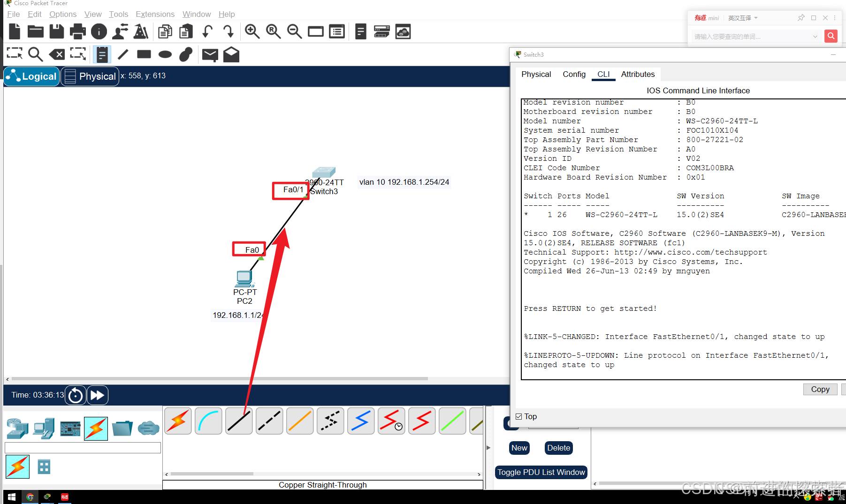The height and width of the screenshot is (504, 846).
Task: Click the red dictionary search button
Action: [831, 36]
